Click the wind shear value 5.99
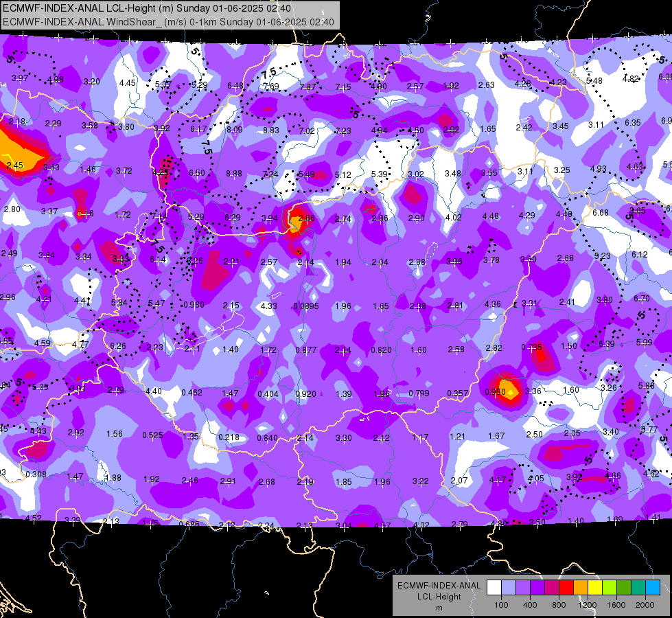 click(644, 343)
